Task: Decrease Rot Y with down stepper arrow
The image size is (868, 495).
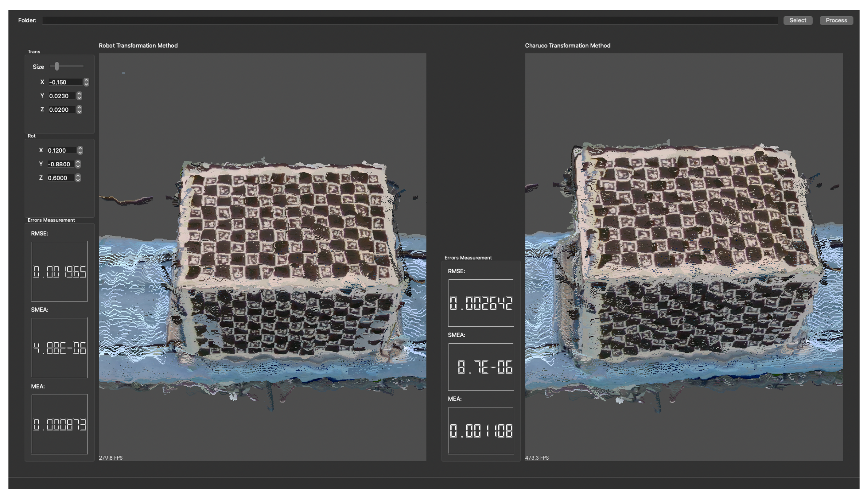Action: tap(78, 166)
